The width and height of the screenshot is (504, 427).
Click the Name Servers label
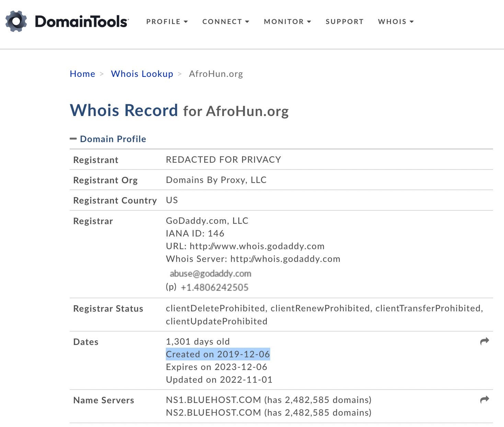[x=104, y=400]
